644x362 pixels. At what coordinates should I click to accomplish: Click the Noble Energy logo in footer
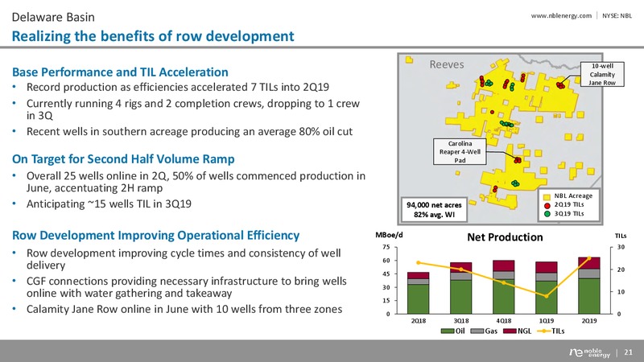(589, 352)
